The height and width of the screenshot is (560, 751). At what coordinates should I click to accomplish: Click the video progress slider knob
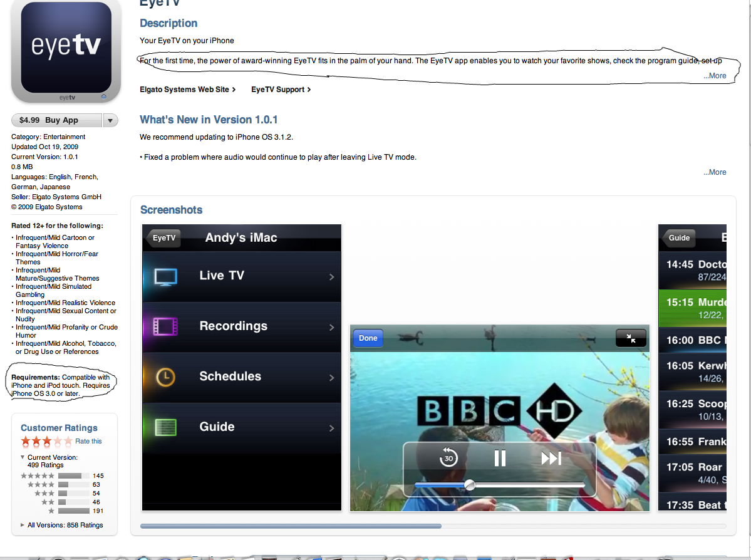coord(470,485)
